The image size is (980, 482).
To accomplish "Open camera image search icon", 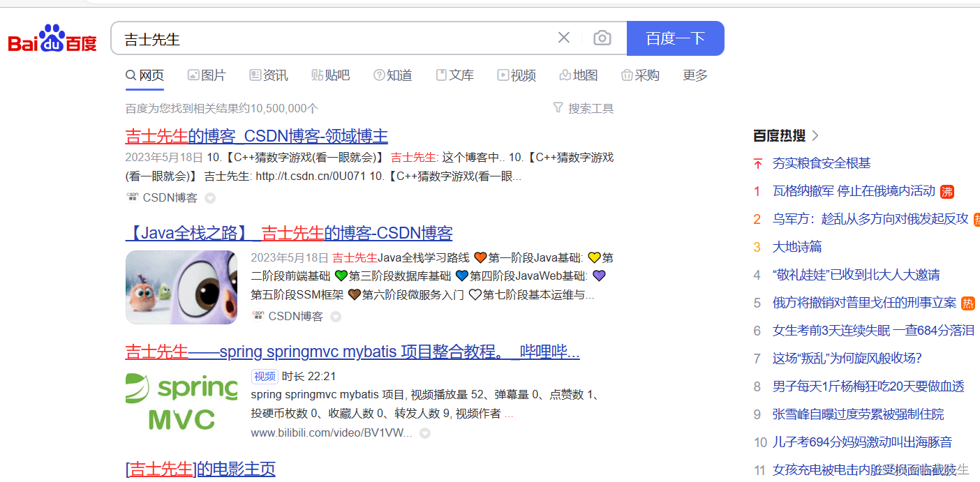I will click(602, 38).
